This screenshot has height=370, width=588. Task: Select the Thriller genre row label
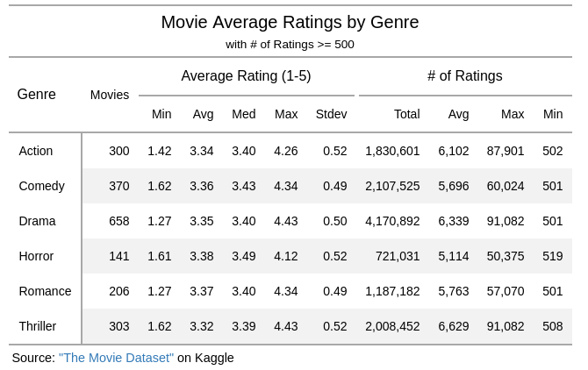pos(38,326)
